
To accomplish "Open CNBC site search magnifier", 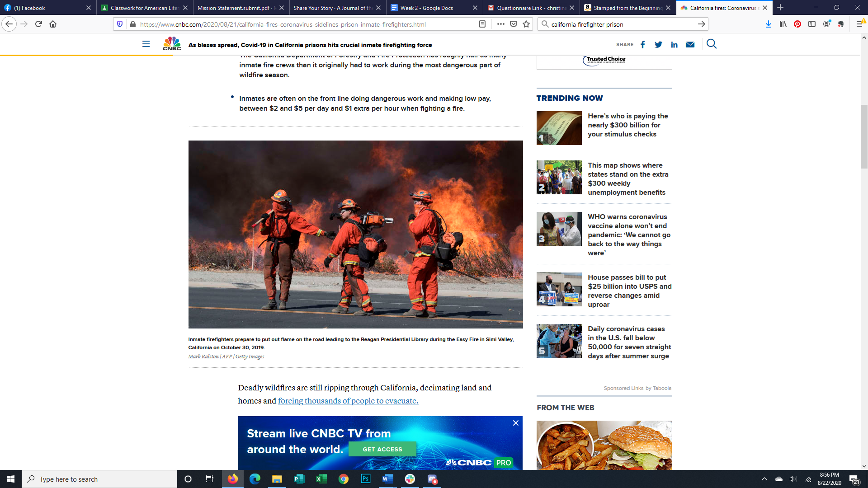I will (712, 44).
